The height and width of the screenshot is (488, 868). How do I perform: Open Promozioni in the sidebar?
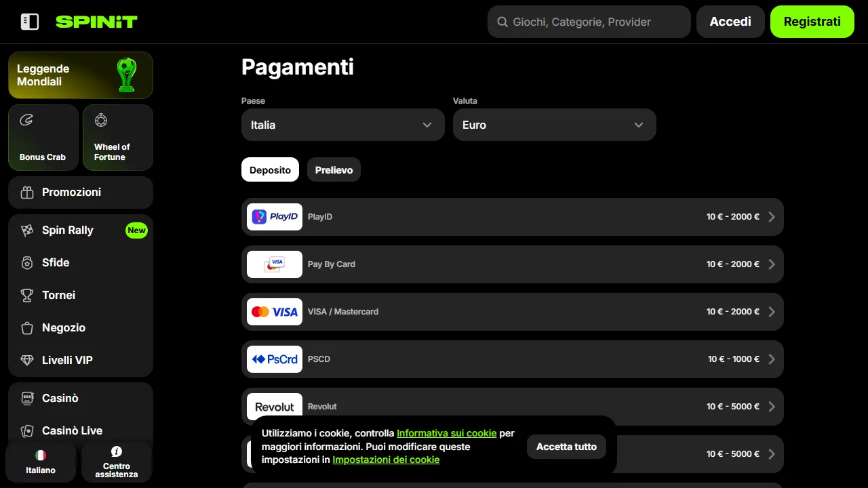(x=81, y=192)
